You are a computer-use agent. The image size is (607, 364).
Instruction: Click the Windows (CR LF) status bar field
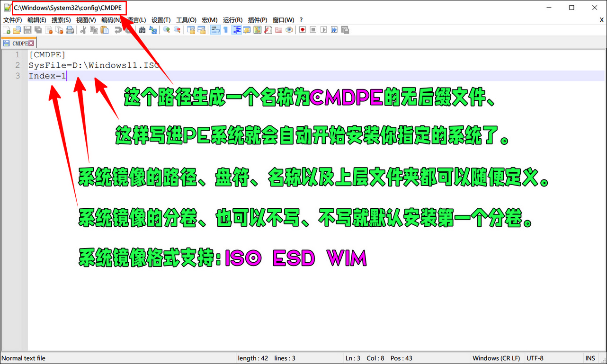496,358
